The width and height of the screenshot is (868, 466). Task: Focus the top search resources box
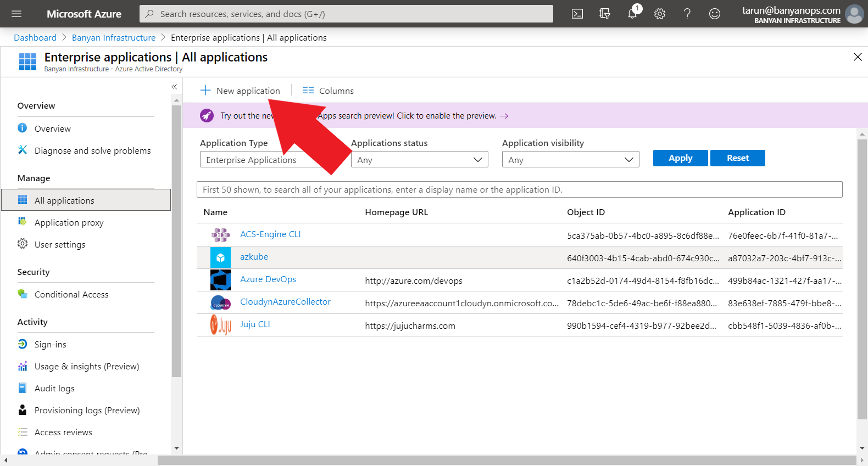(x=346, y=14)
